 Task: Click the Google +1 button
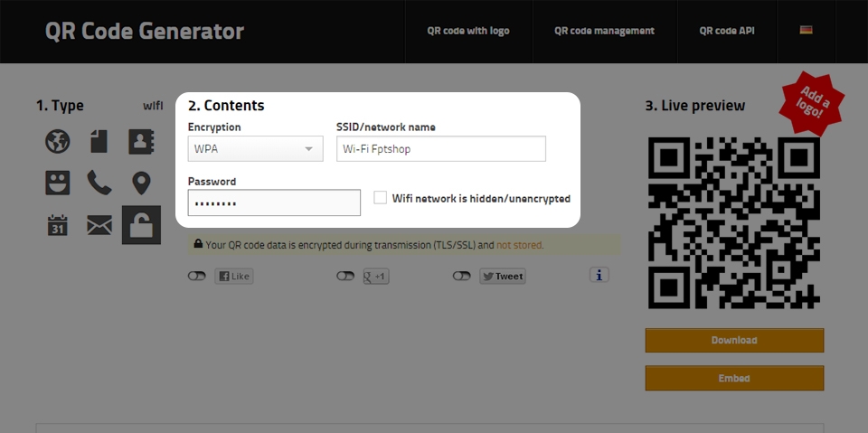376,277
